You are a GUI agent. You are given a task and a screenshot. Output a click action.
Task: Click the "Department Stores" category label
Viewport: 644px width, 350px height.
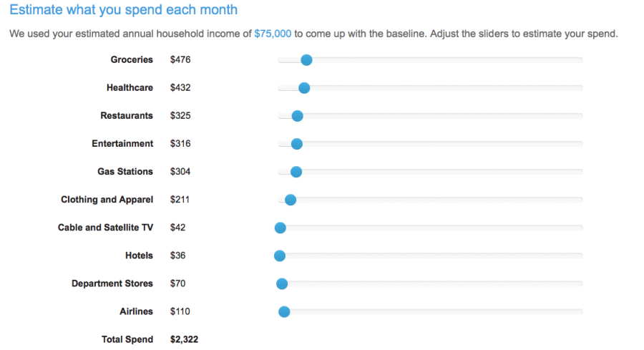tap(112, 283)
